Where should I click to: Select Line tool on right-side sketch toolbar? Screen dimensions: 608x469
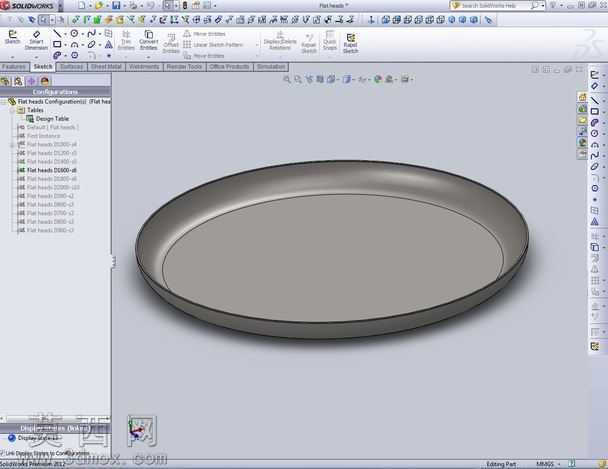pyautogui.click(x=594, y=100)
